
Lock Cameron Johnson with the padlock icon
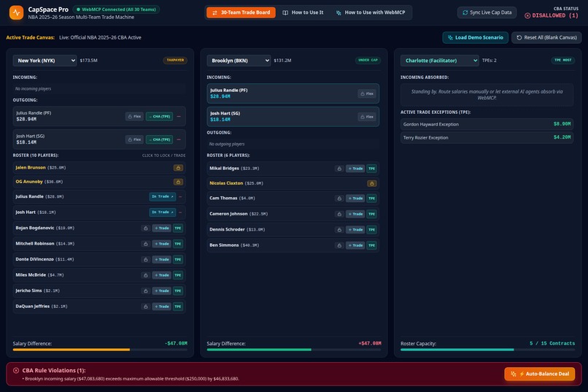click(x=339, y=214)
